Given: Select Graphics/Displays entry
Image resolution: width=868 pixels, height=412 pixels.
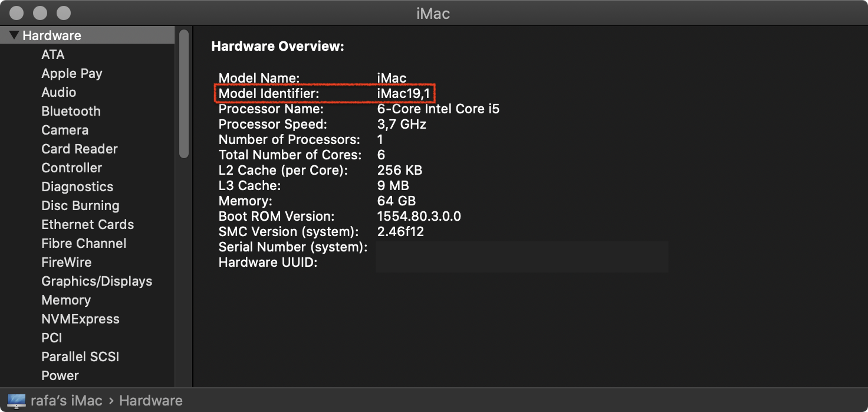Looking at the screenshot, I should tap(97, 281).
